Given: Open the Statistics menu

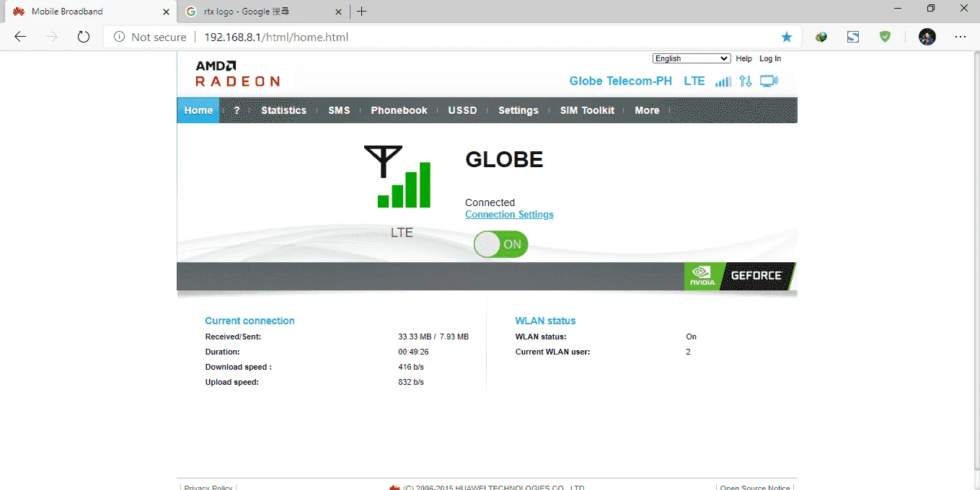Looking at the screenshot, I should (283, 110).
